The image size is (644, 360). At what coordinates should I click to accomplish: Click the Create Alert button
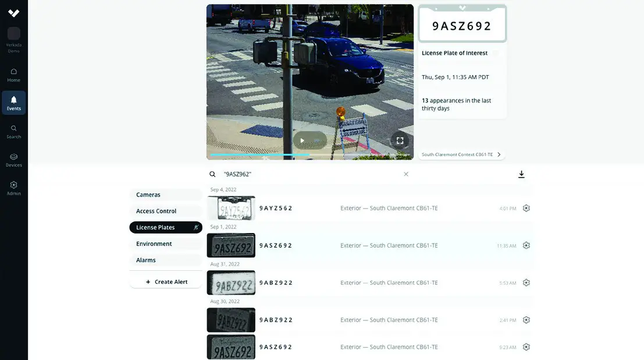pos(166,281)
